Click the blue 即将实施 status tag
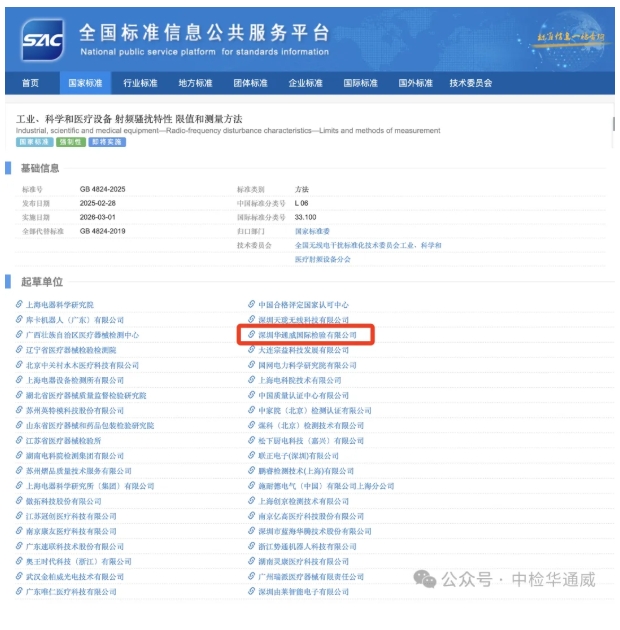The height and width of the screenshot is (630, 620). pos(107,142)
